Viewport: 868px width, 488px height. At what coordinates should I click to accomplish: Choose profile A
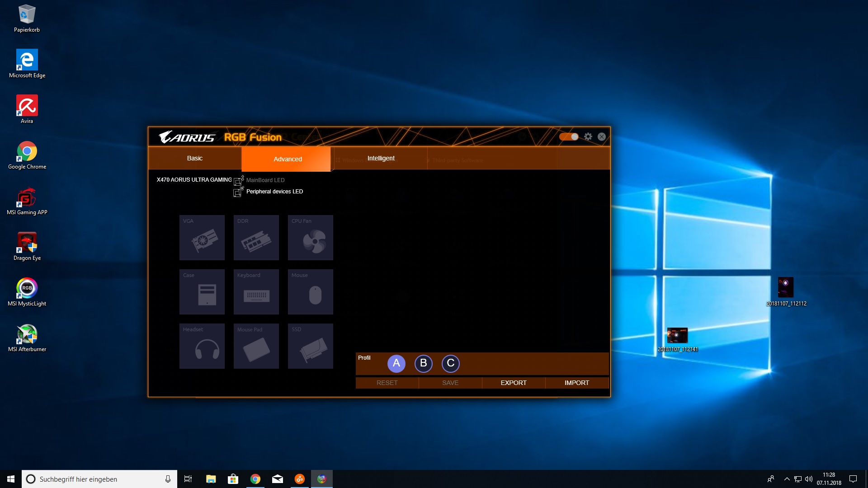tap(396, 363)
